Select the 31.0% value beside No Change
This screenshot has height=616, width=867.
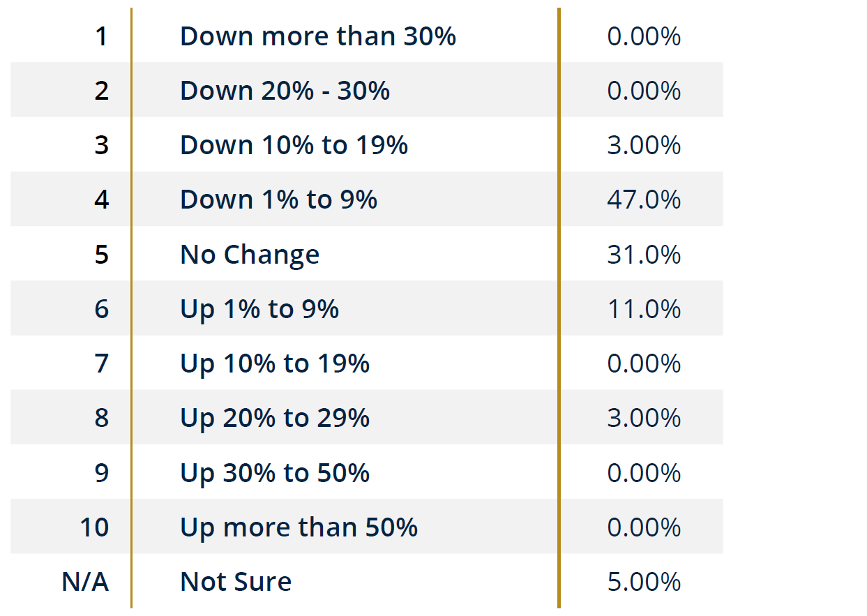[644, 255]
